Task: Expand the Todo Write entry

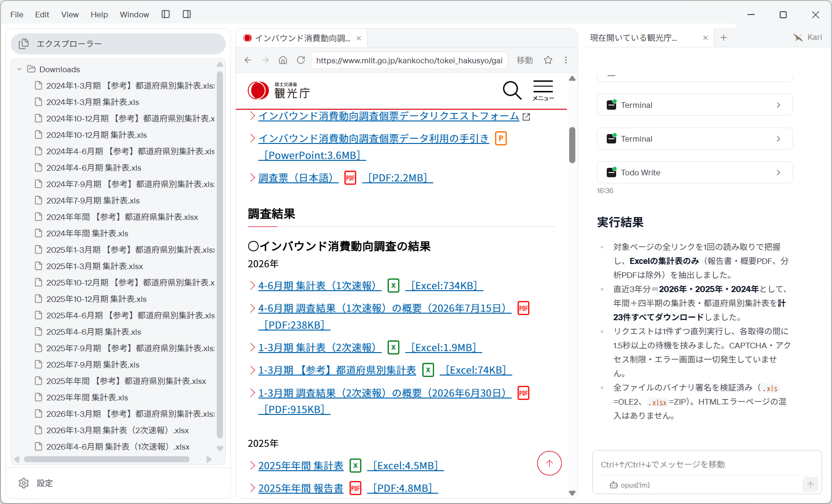Action: tap(695, 173)
